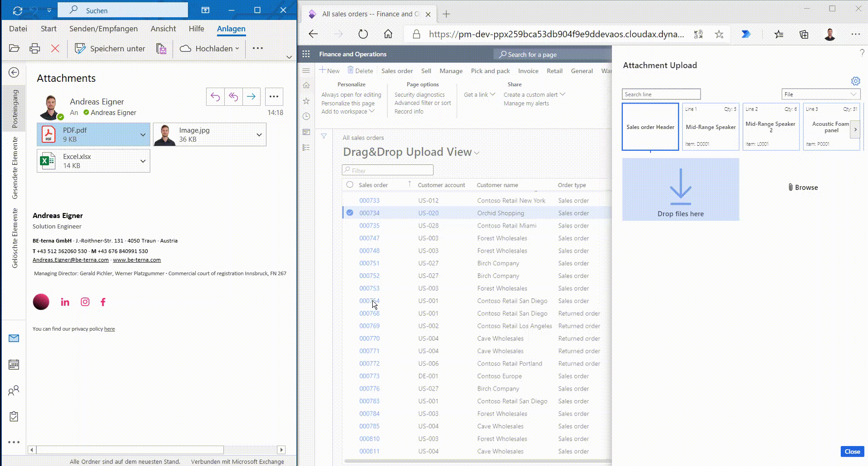Click the Suchen search box in Outlook

coord(123,10)
